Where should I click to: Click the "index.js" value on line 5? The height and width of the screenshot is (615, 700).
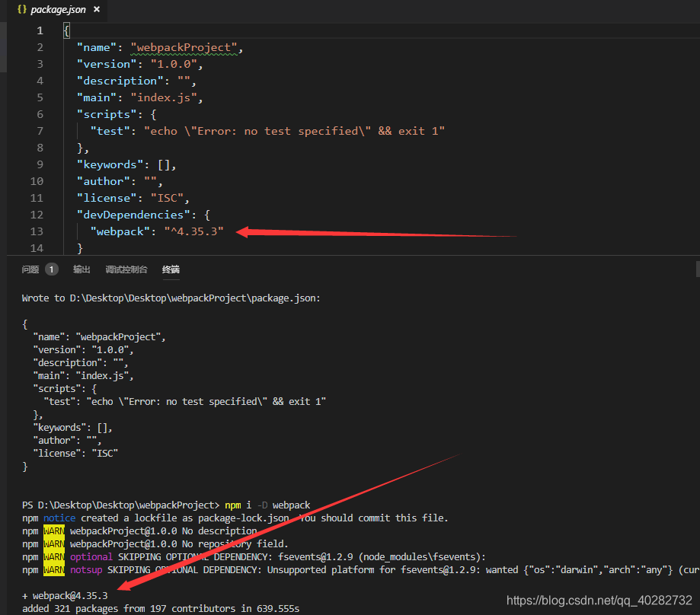[x=164, y=97]
